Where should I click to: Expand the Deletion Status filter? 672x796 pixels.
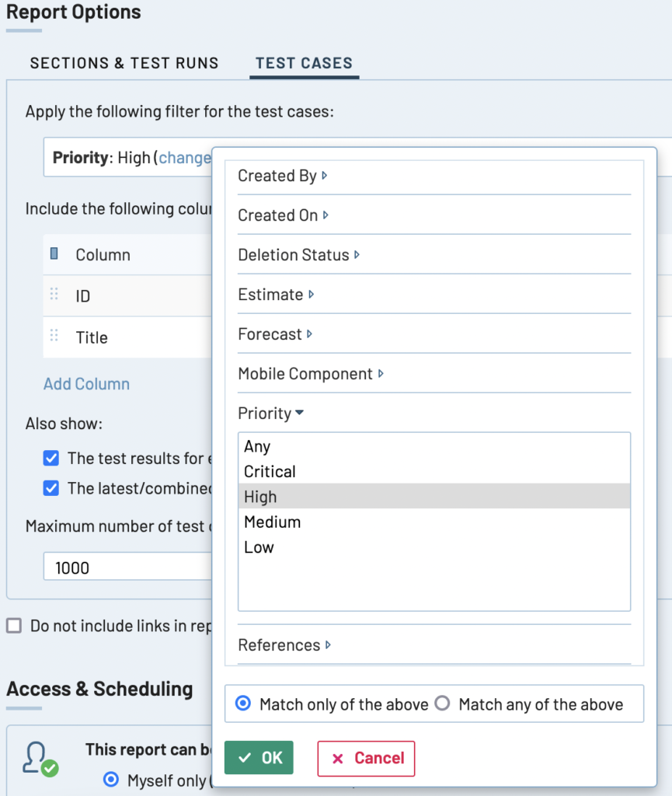coord(298,255)
